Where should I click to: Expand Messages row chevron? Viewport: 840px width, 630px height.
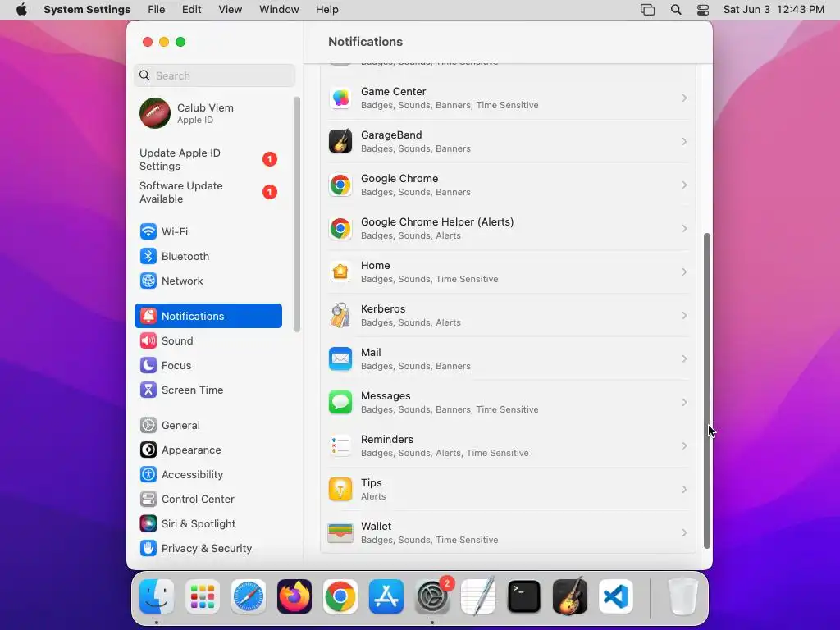tap(685, 402)
